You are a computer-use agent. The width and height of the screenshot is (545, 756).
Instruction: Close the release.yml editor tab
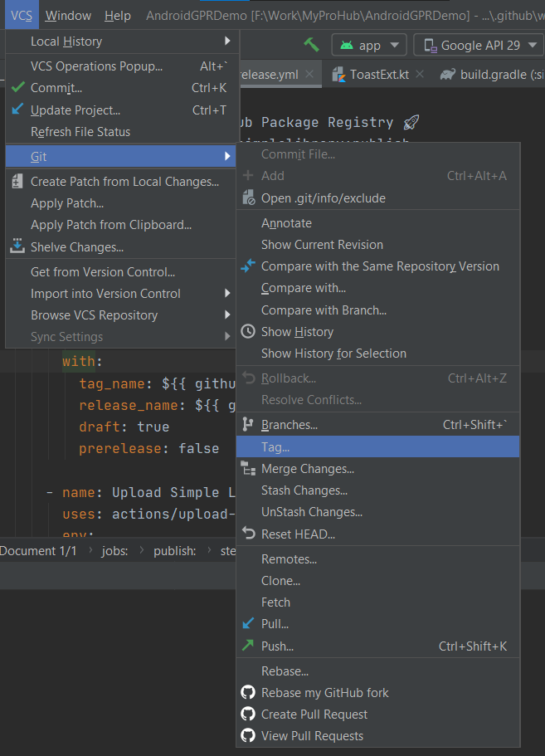click(x=310, y=75)
